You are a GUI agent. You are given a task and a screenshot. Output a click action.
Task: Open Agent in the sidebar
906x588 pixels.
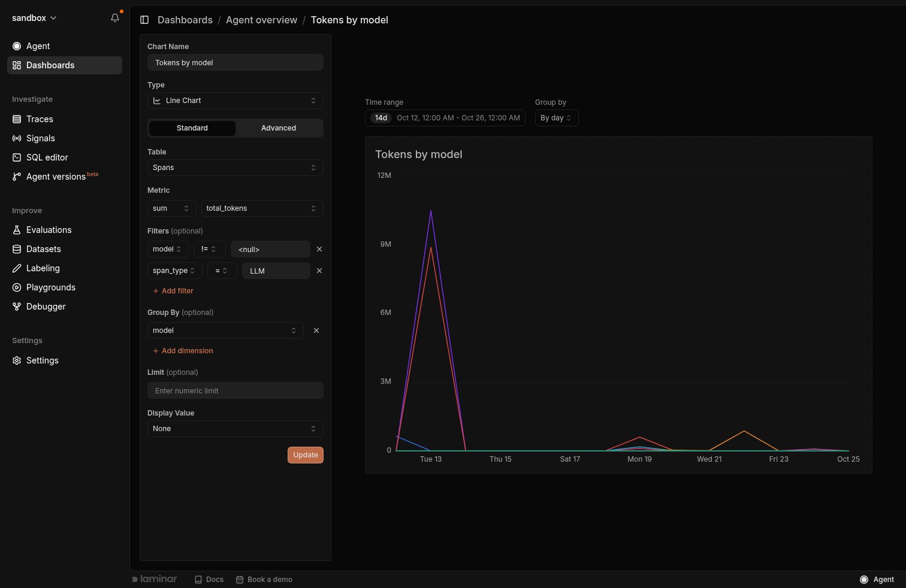pyautogui.click(x=65, y=46)
